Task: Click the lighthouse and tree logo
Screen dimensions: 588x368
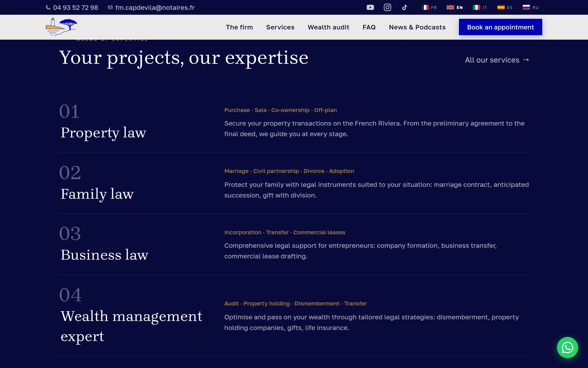Action: (x=61, y=27)
